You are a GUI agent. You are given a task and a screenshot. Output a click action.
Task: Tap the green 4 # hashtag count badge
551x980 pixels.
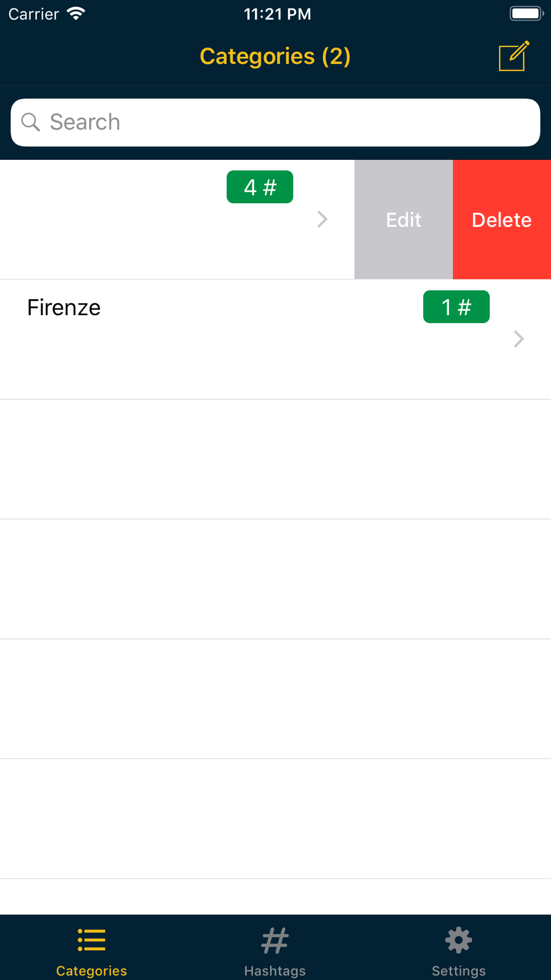click(x=260, y=187)
